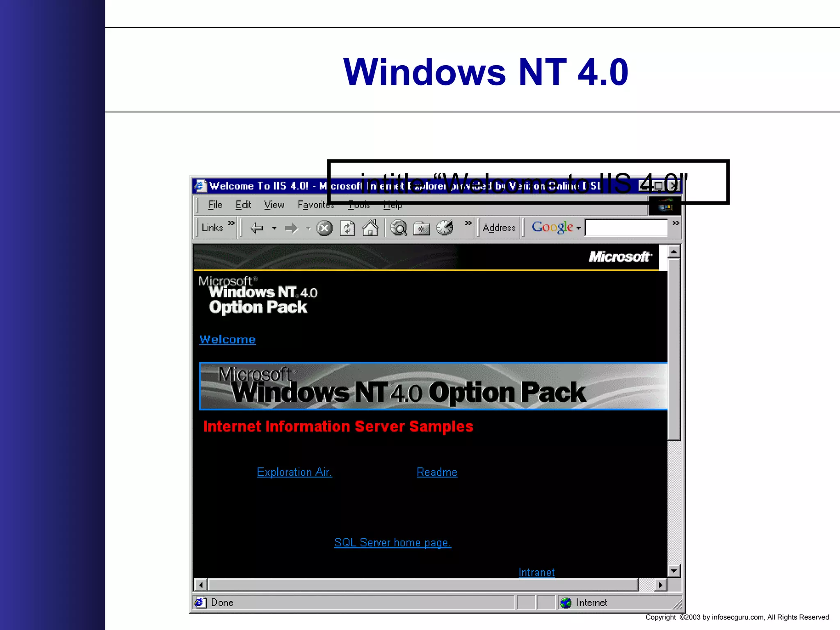Image resolution: width=840 pixels, height=630 pixels.
Task: Click the horizontal scrollbar right arrow
Action: (x=660, y=584)
